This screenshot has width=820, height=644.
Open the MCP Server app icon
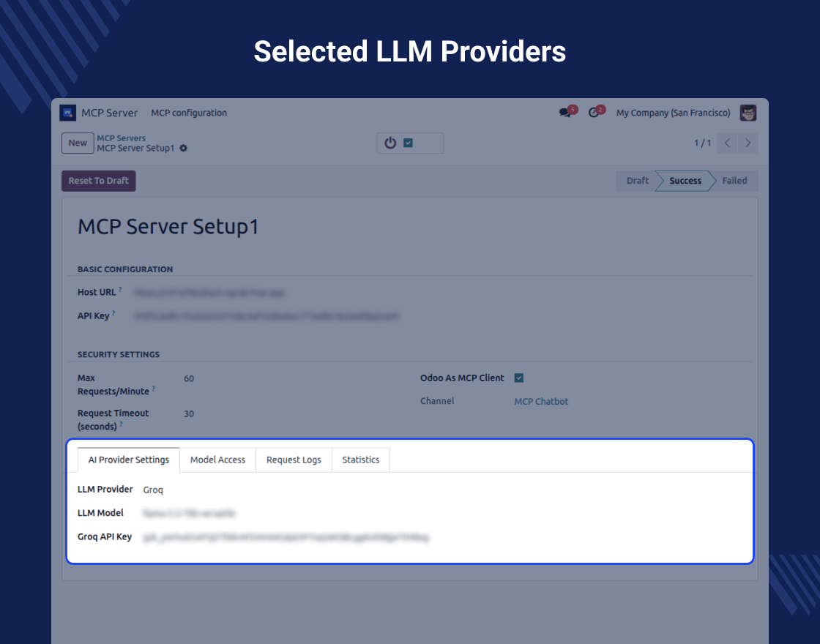pyautogui.click(x=68, y=113)
